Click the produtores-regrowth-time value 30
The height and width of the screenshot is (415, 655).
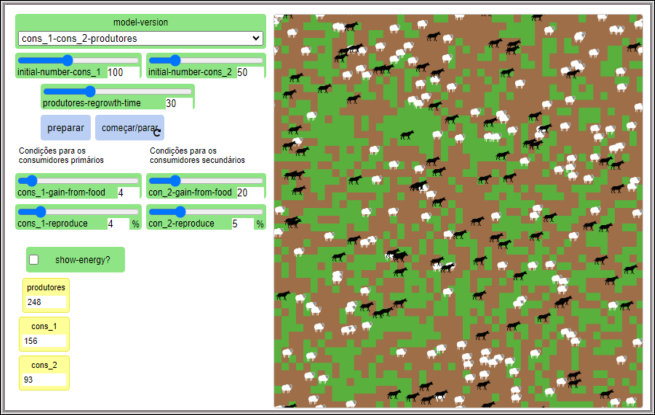pos(178,103)
